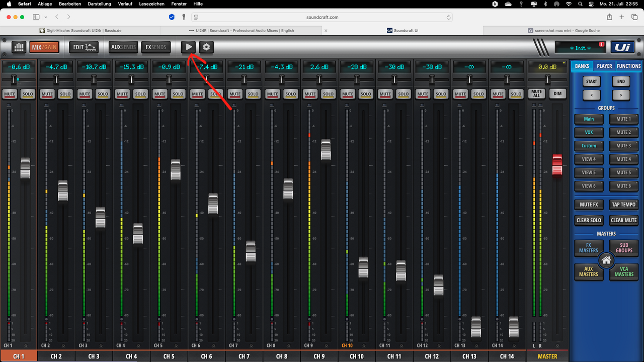Click the soundcraft.com address field
The width and height of the screenshot is (644, 362).
pos(322,17)
